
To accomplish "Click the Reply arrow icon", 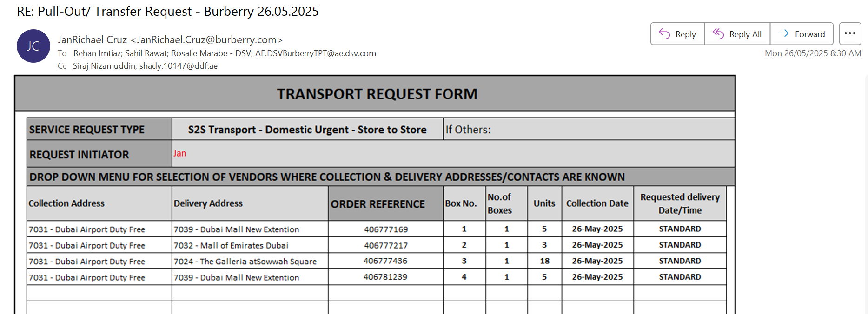I will [x=664, y=34].
